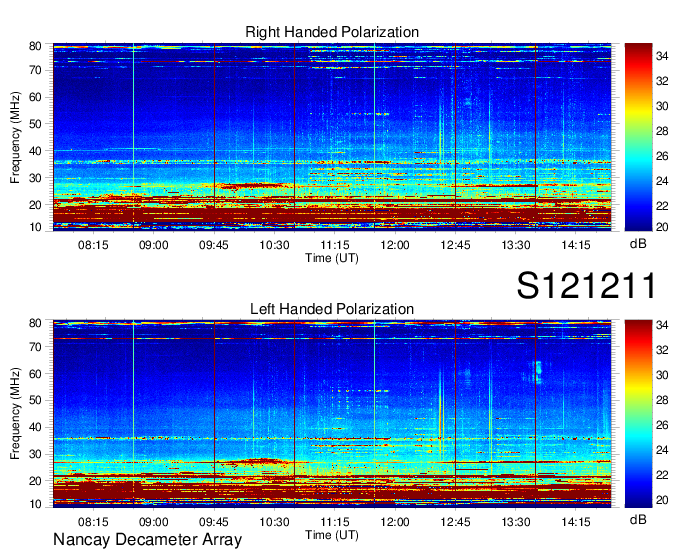Image resolution: width=680 pixels, height=552 pixels.
Task: Click 12:45 tick on the bottom time axis
Action: [x=455, y=522]
